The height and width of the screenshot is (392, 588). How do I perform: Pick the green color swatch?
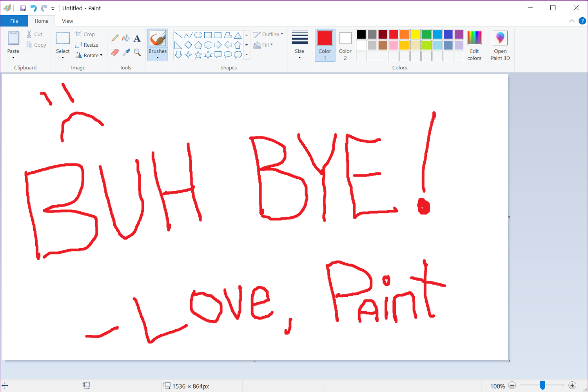[x=426, y=34]
